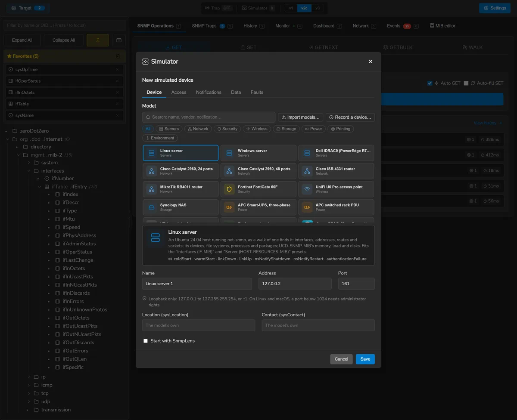Remove sysUpTime from favorites
517x420 pixels.
[x=117, y=69]
